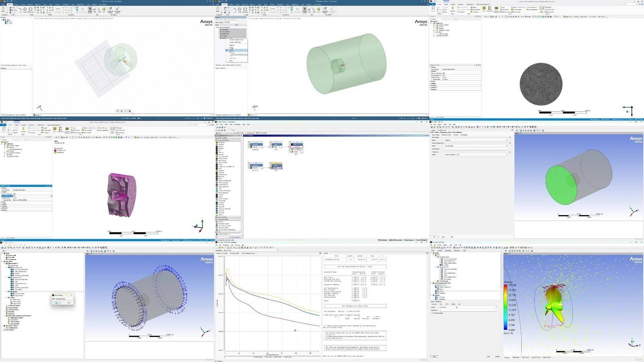Select the Rectangle sketch tool in propeller-sketch SpaceClaim window
The height and width of the screenshot is (362, 644).
click(31, 9)
